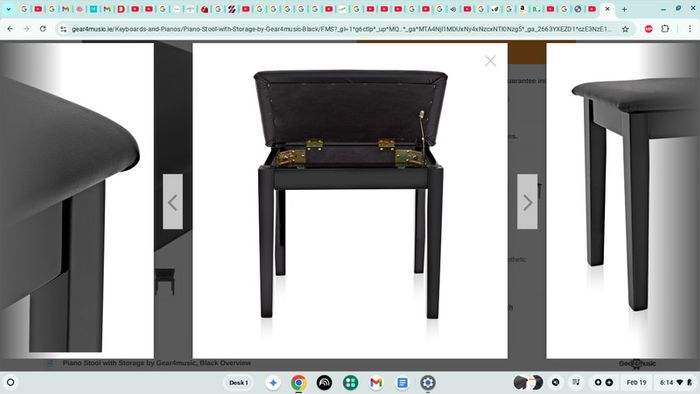Open Gmail from the shelf
Viewport: 700px width, 394px height.
376,382
